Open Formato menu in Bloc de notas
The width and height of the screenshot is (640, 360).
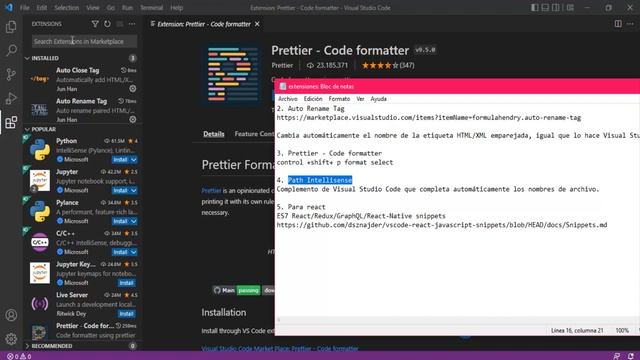(x=339, y=99)
